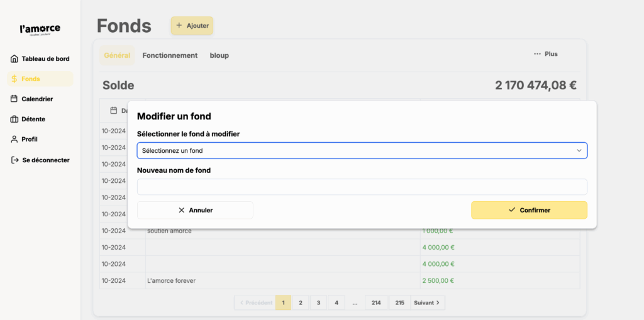Viewport: 644px width, 320px height.
Task: Select the Général tab
Action: tap(117, 55)
